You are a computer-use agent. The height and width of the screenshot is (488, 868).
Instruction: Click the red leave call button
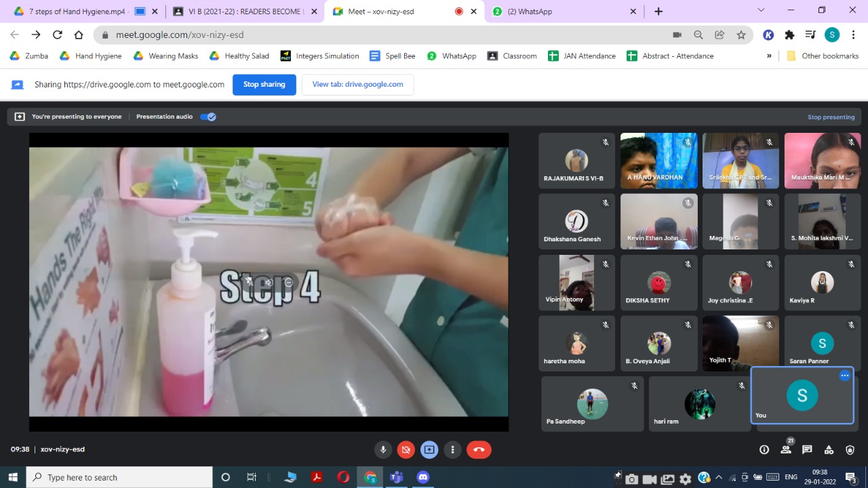tap(479, 449)
